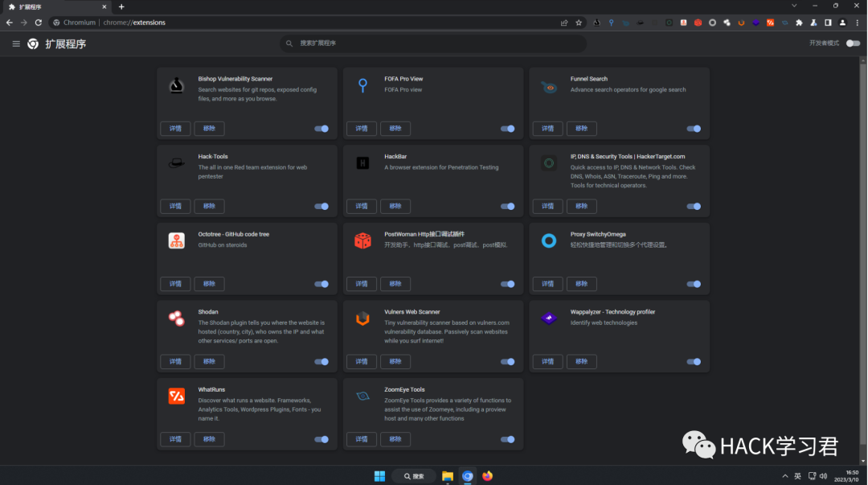This screenshot has width=868, height=485.
Task: Open Proxy SwitchyOmega ring toolbar icon
Action: [x=712, y=23]
